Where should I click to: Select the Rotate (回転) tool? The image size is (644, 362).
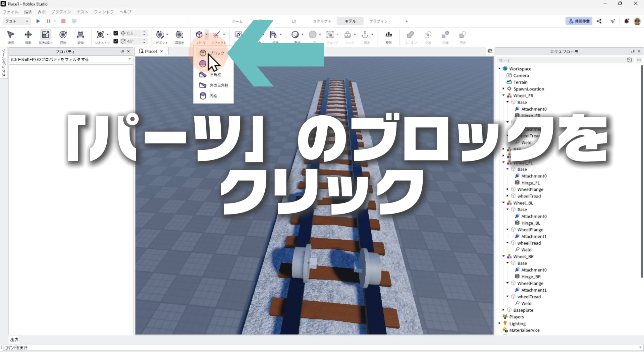pos(63,35)
